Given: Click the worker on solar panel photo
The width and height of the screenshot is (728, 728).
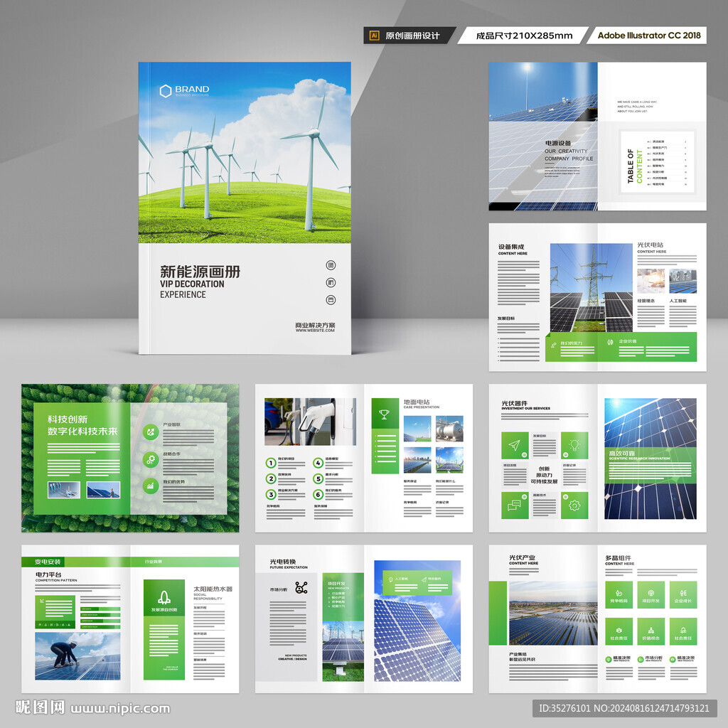Looking at the screenshot, I should tap(77, 656).
